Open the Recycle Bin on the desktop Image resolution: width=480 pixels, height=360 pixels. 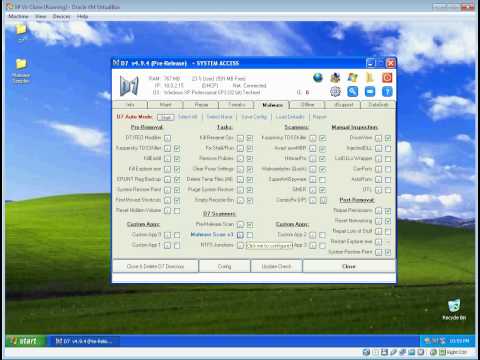click(454, 309)
